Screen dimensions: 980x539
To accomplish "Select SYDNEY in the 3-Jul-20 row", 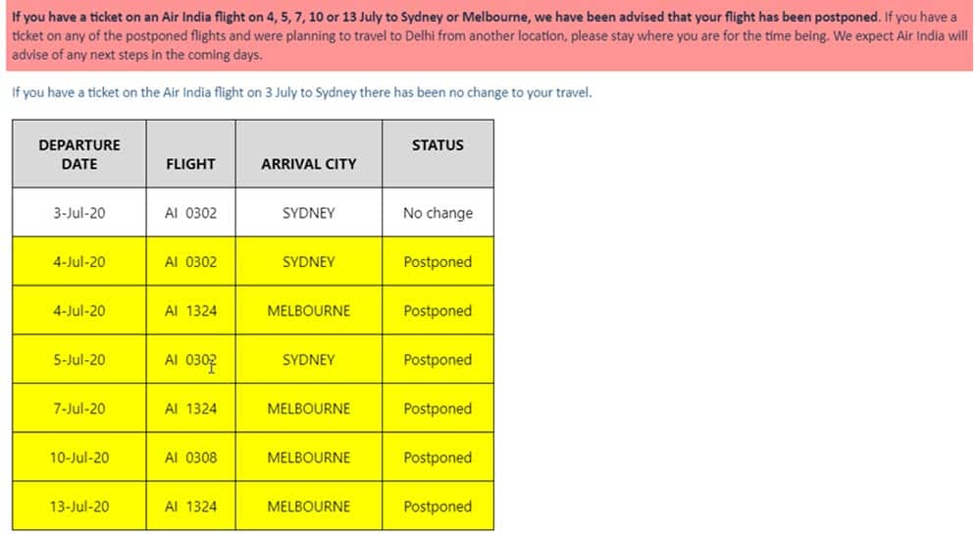I will tap(308, 213).
